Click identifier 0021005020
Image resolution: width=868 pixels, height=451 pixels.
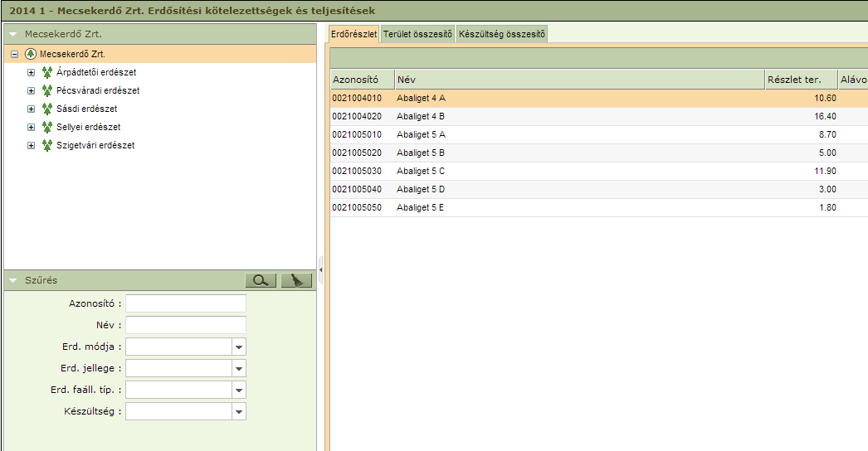(x=357, y=153)
